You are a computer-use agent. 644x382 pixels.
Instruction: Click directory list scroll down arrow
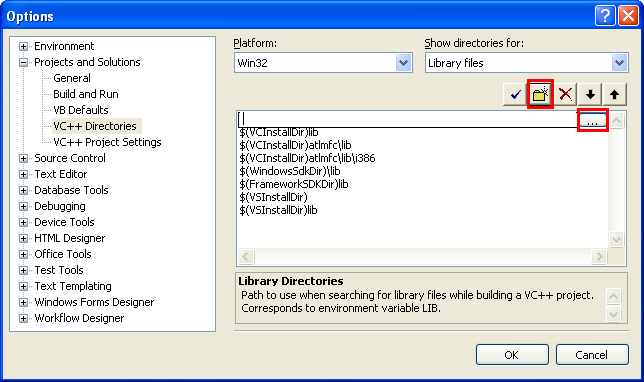pyautogui.click(x=616, y=239)
